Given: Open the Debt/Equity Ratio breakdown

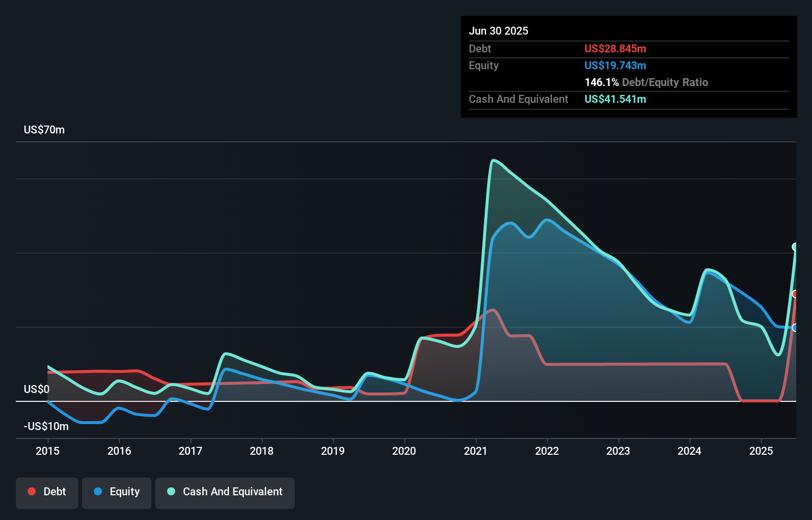Looking at the screenshot, I should coord(646,82).
